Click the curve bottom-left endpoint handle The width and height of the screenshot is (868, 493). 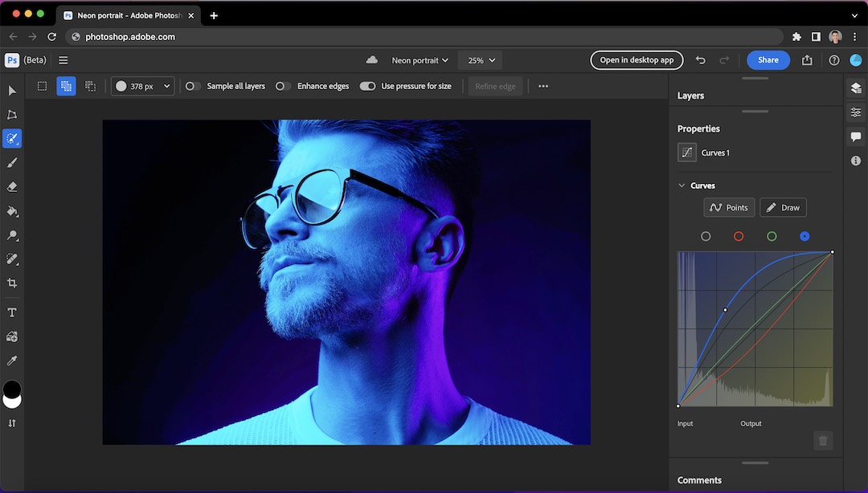678,405
